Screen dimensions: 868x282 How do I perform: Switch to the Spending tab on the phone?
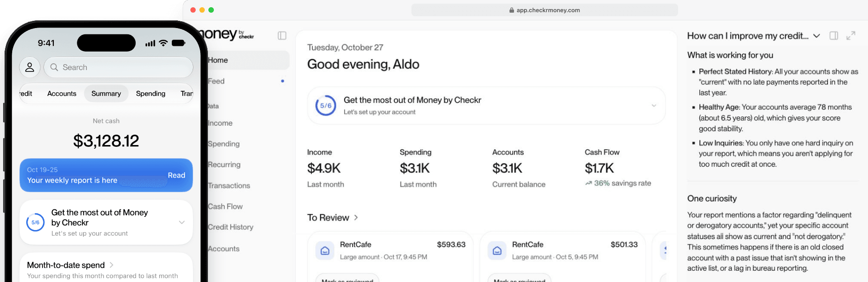(151, 94)
